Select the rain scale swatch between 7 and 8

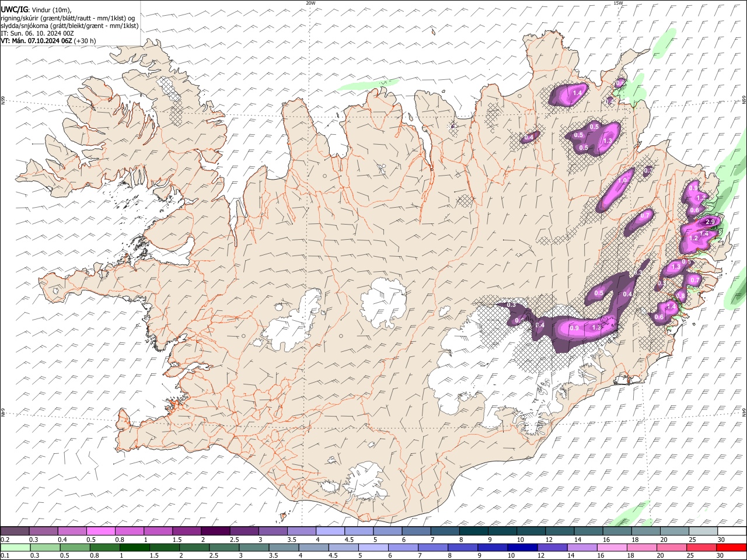click(432, 548)
